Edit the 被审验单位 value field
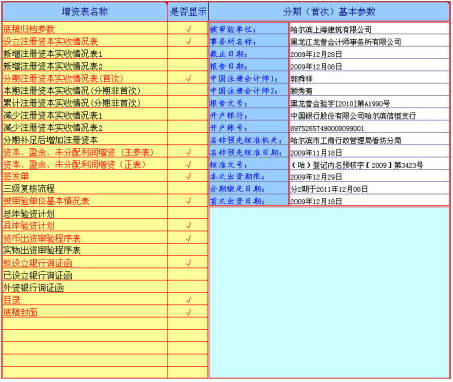 click(369, 29)
